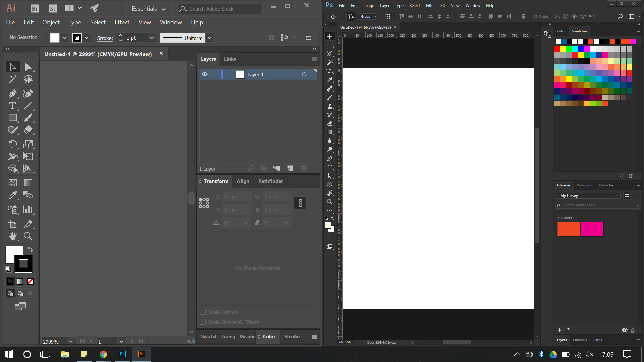The image size is (644, 362).
Task: Select the Rectangle tool in Illustrator
Action: pyautogui.click(x=13, y=118)
